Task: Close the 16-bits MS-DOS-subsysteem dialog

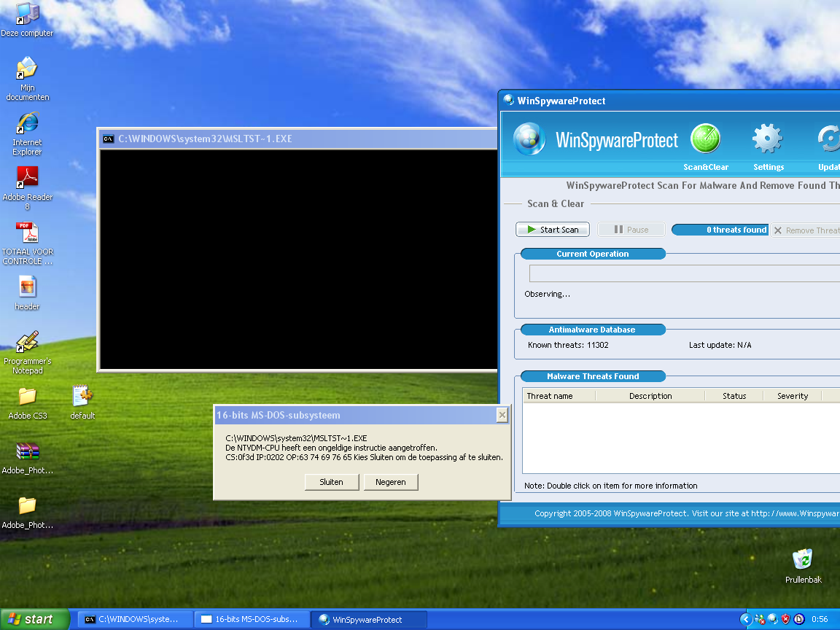Action: coord(502,415)
